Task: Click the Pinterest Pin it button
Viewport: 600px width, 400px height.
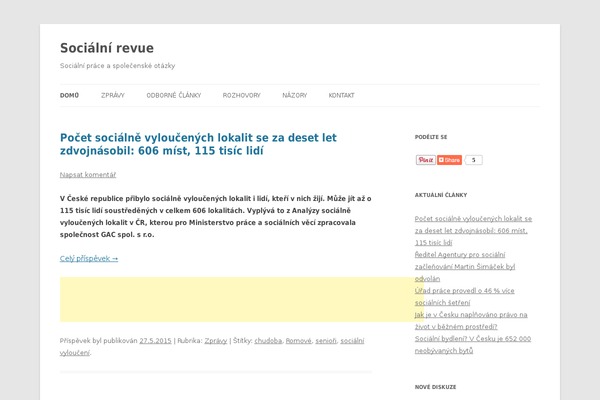Action: point(425,160)
